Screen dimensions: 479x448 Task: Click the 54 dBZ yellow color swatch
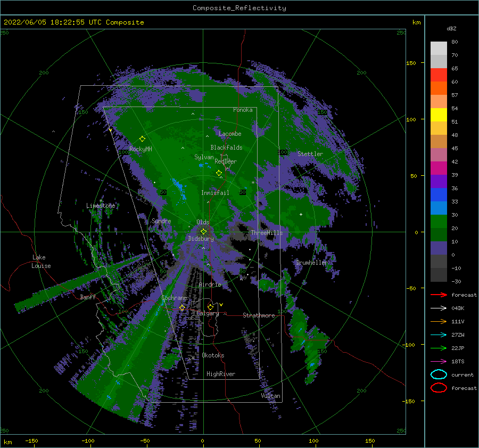click(x=439, y=115)
